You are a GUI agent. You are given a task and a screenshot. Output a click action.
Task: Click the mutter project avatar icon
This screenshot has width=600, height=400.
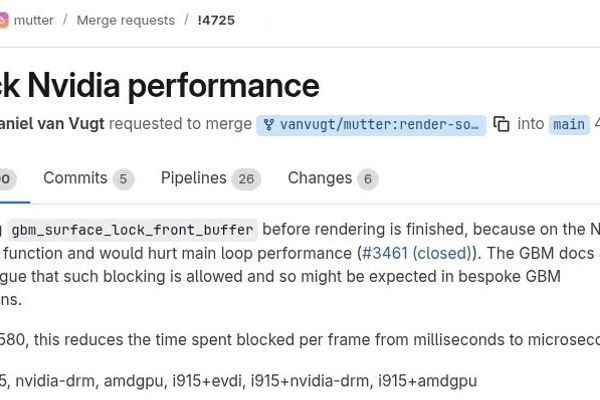tap(3, 20)
